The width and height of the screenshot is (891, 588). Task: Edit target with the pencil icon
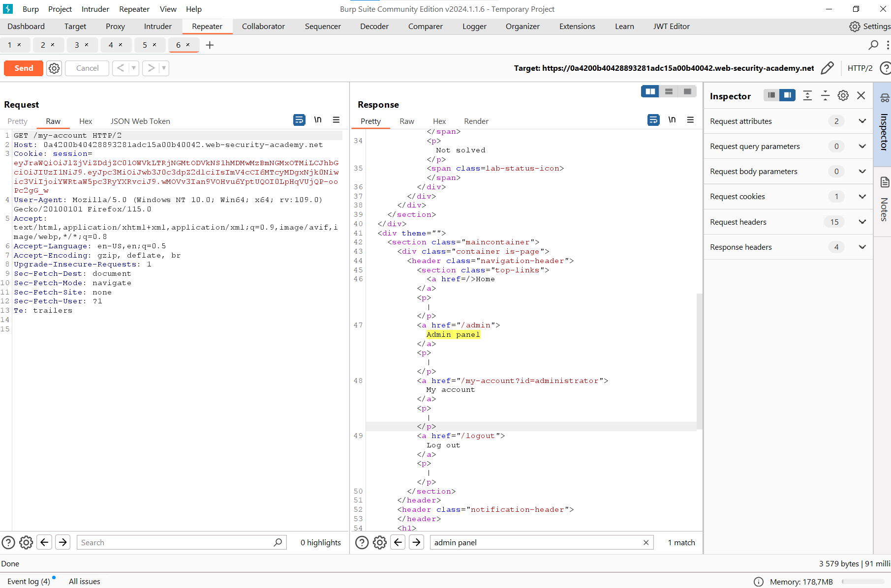(828, 68)
